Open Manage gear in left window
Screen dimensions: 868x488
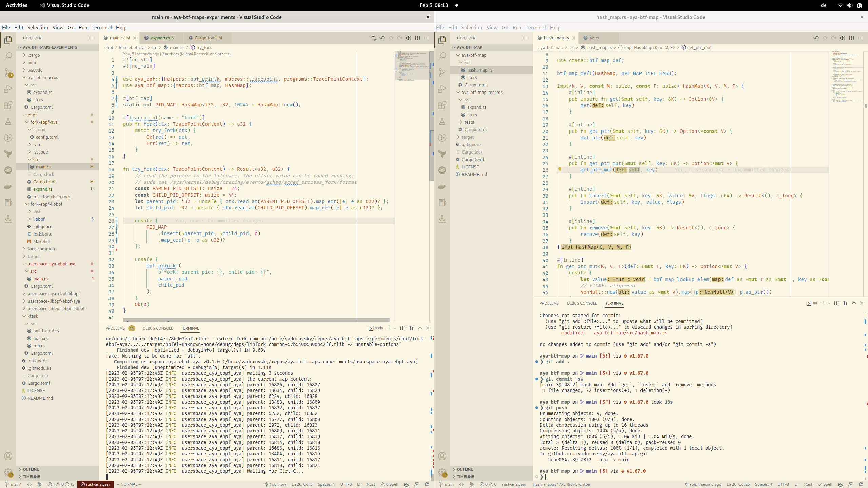click(8, 472)
